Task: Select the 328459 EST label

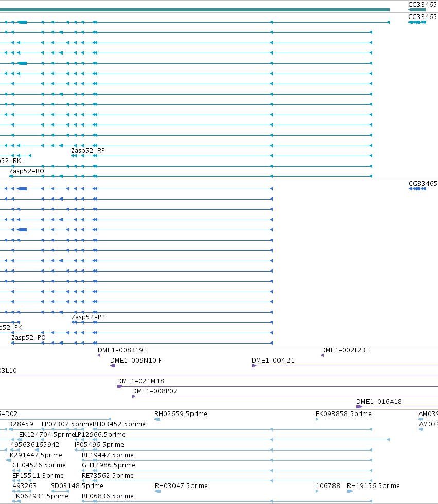Action: click(x=21, y=424)
